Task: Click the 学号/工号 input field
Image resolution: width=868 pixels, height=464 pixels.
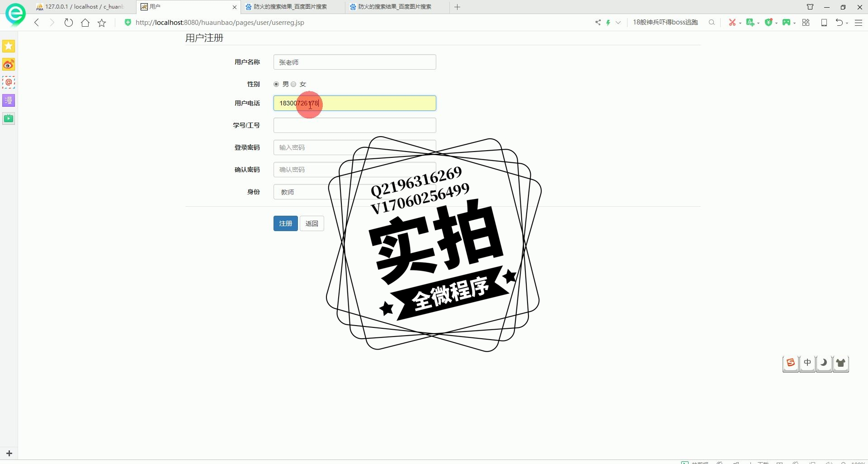Action: pos(354,125)
